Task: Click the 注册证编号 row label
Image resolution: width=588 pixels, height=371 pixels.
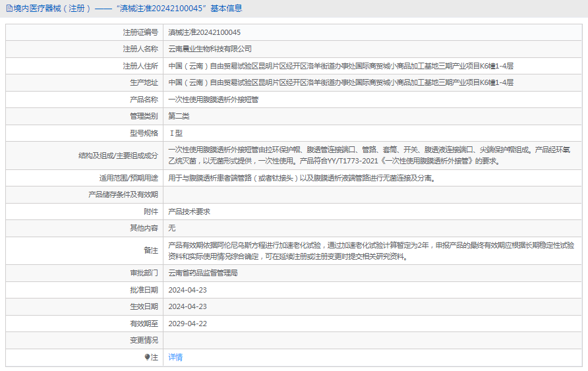Action: pos(140,32)
